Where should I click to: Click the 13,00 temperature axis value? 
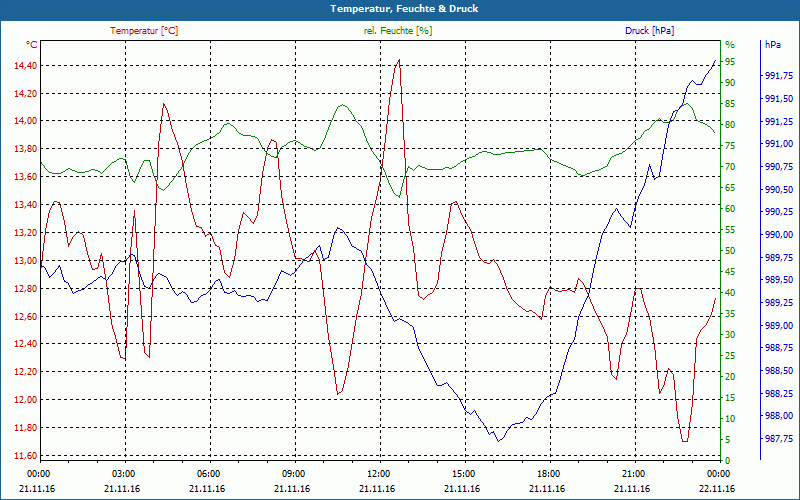tap(25, 260)
